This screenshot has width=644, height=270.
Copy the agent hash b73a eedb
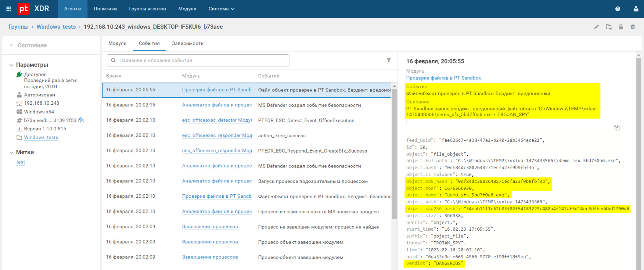(x=81, y=120)
